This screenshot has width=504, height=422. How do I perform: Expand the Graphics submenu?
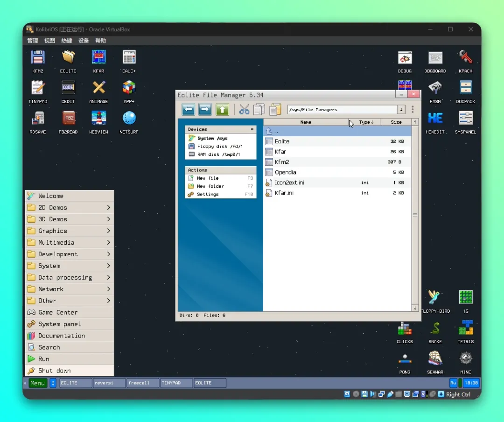(x=70, y=231)
